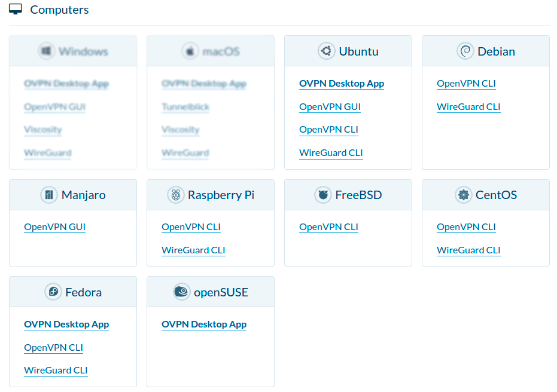Open WireGuard CLI guide under Fedora
557x392 pixels.
tap(56, 370)
